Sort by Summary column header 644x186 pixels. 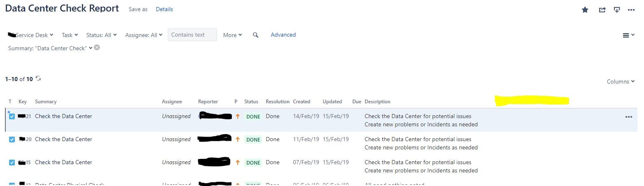(46, 102)
